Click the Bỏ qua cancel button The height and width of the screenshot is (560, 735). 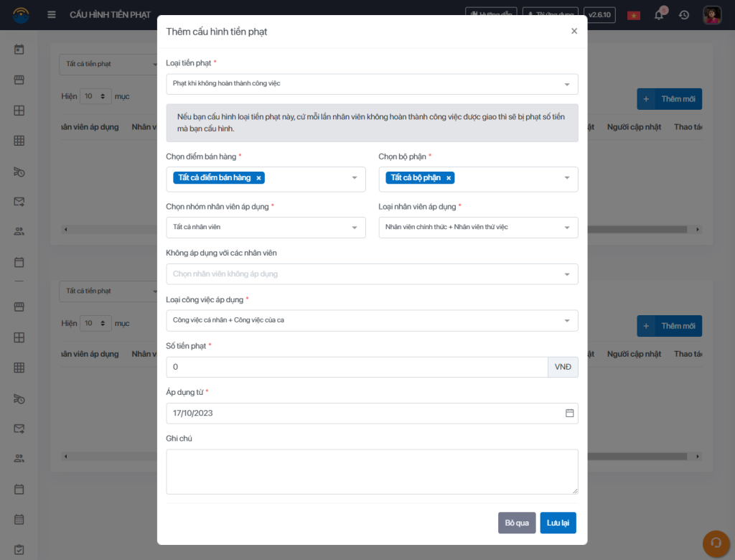(517, 523)
